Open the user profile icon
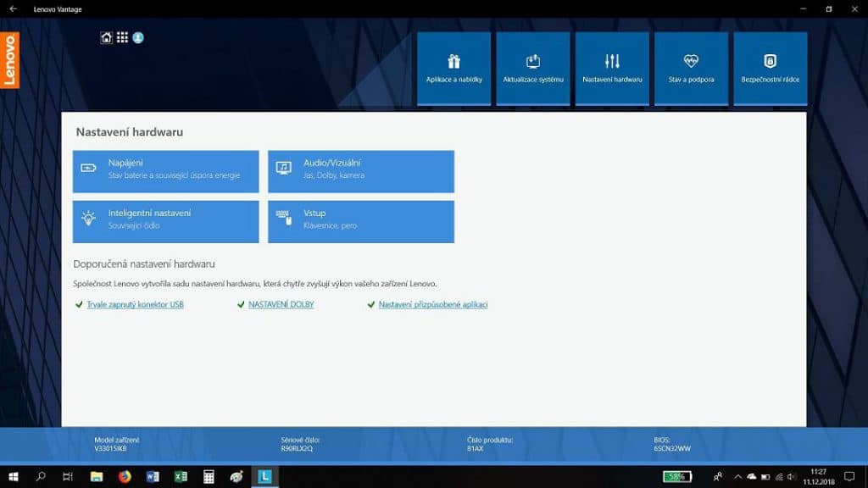The image size is (868, 488). pyautogui.click(x=138, y=37)
